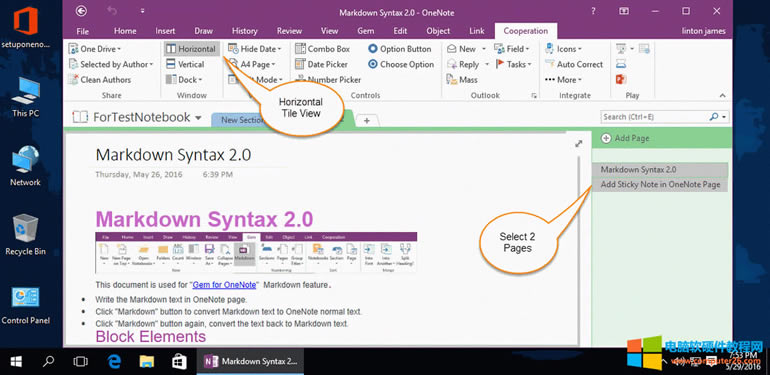Open the More dropdown in Integrate

[x=563, y=80]
